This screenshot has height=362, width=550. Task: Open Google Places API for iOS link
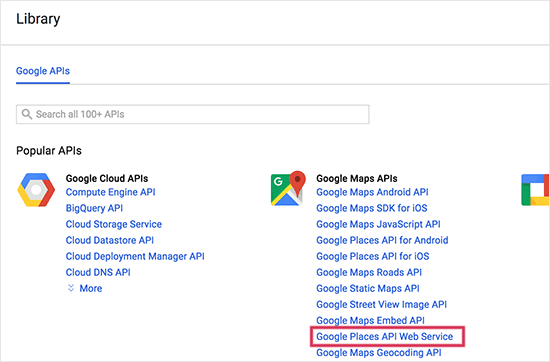click(373, 256)
